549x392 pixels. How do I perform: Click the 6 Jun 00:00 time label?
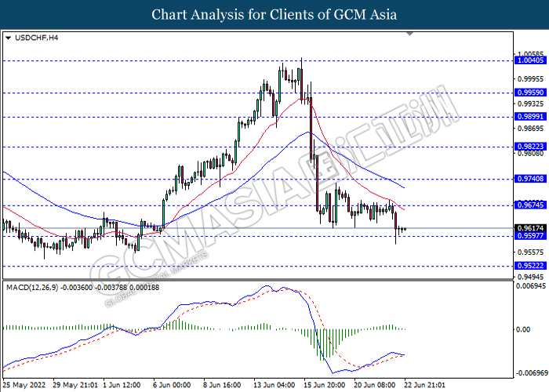coord(172,385)
